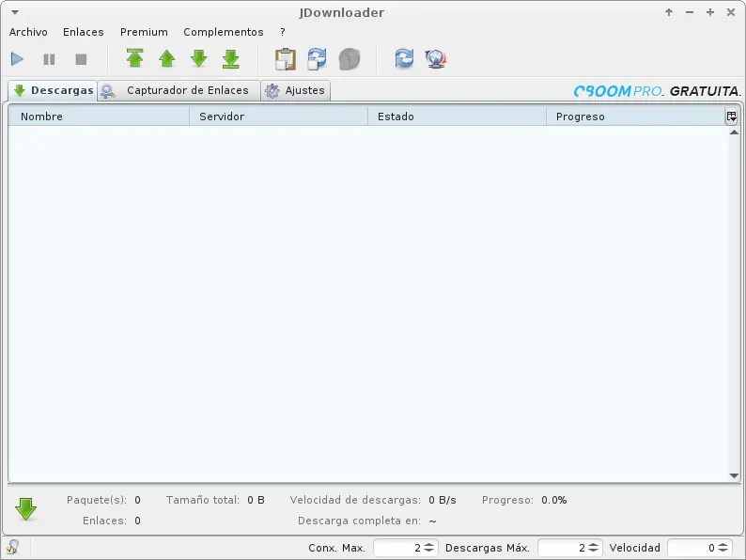Decrease Descargas Máx. with down arrow

[x=593, y=551]
